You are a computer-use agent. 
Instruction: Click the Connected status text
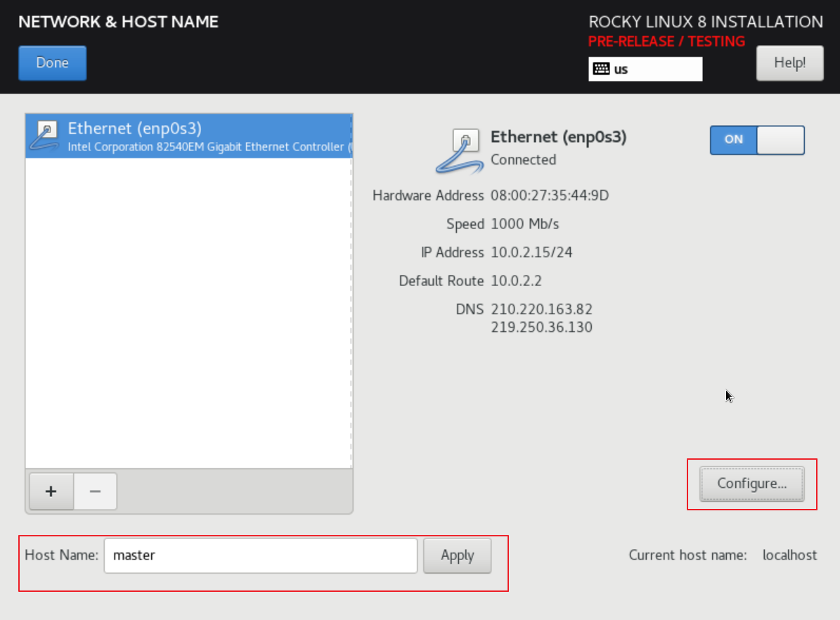[x=524, y=160]
